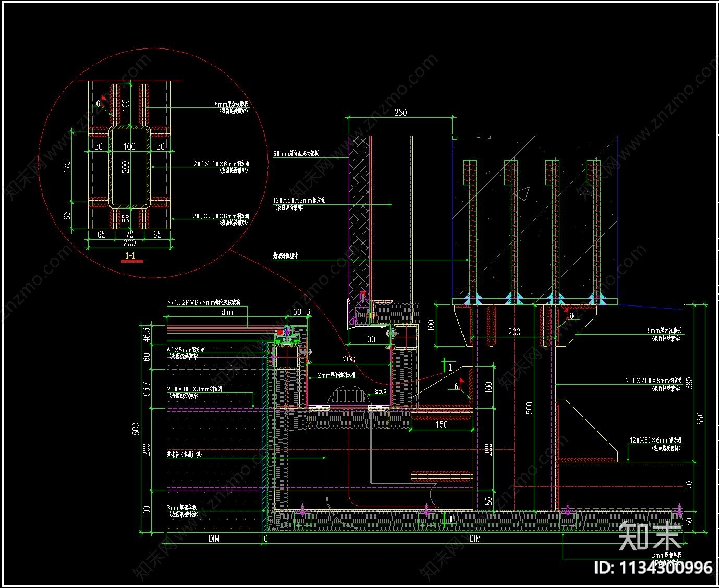Image resolution: width=719 pixels, height=588 pixels.
Task: Click the 120X80X6mm steel tube label
Action: tap(655, 440)
